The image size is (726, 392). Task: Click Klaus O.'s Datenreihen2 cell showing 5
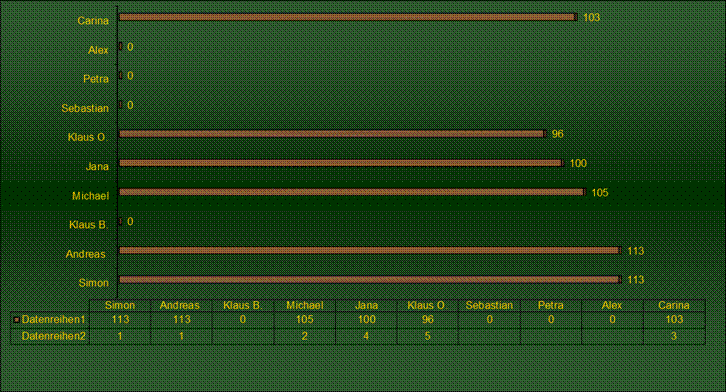click(x=427, y=336)
